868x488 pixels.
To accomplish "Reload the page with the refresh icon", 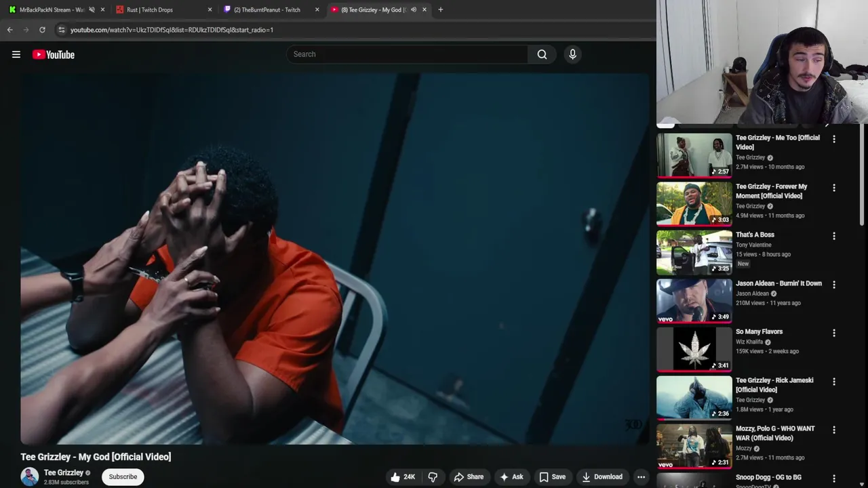I will point(42,30).
